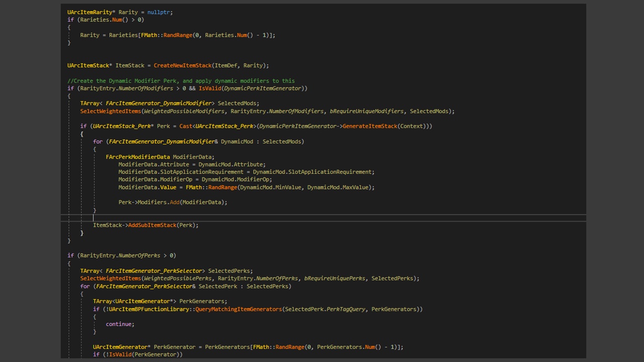This screenshot has width=644, height=362.
Task: Click the GenerateItemStack method call
Action: click(x=370, y=126)
